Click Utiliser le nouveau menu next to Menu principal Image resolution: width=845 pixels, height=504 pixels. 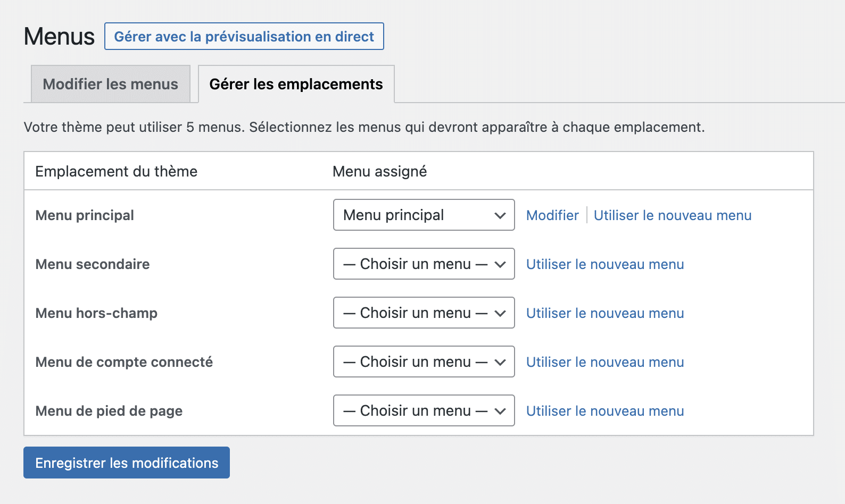(672, 215)
